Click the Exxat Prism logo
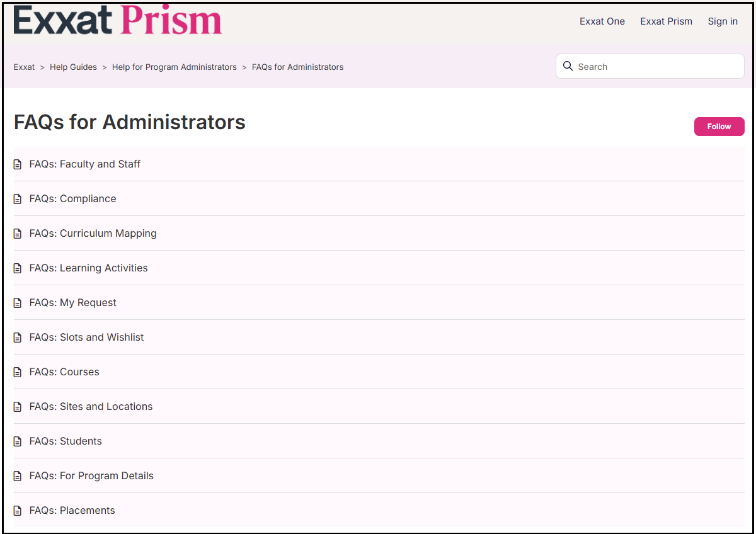This screenshot has width=756, height=534. tap(118, 20)
